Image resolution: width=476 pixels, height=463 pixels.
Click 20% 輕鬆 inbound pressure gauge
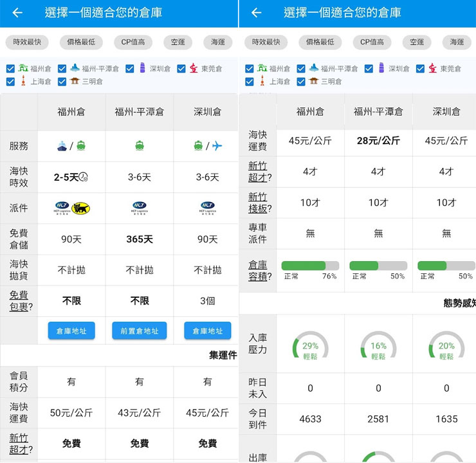pos(446,346)
